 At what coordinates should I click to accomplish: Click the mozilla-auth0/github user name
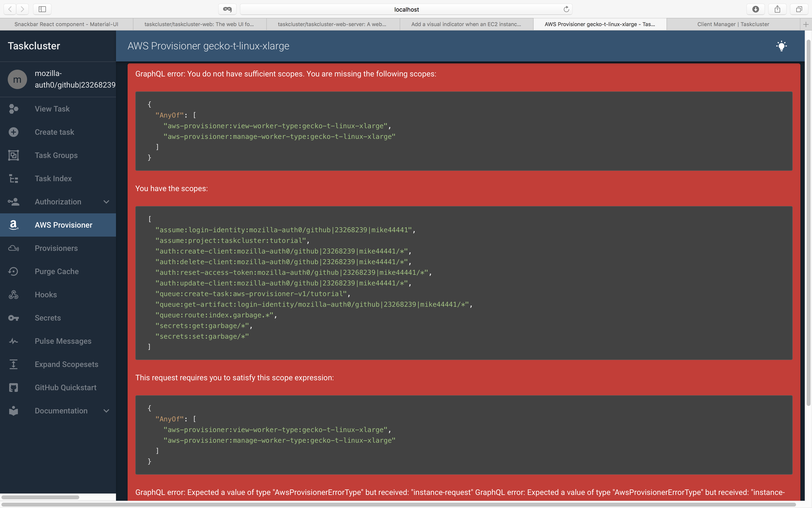click(75, 79)
